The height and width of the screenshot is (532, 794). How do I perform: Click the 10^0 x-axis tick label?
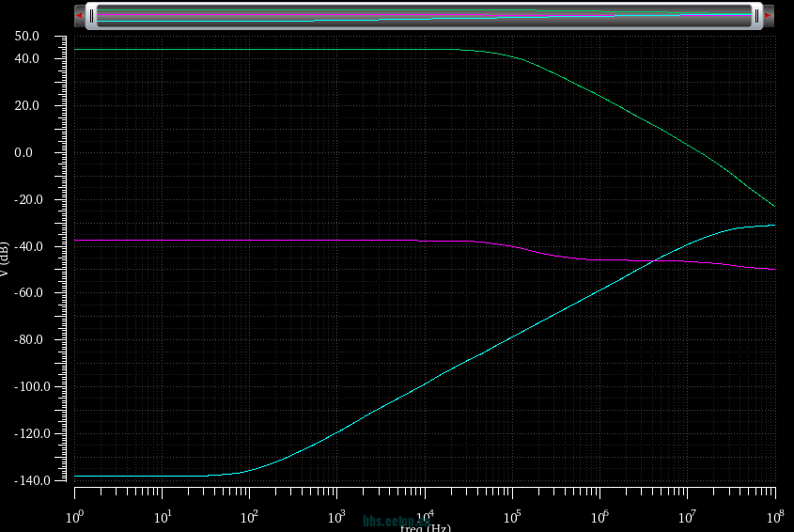point(75,517)
